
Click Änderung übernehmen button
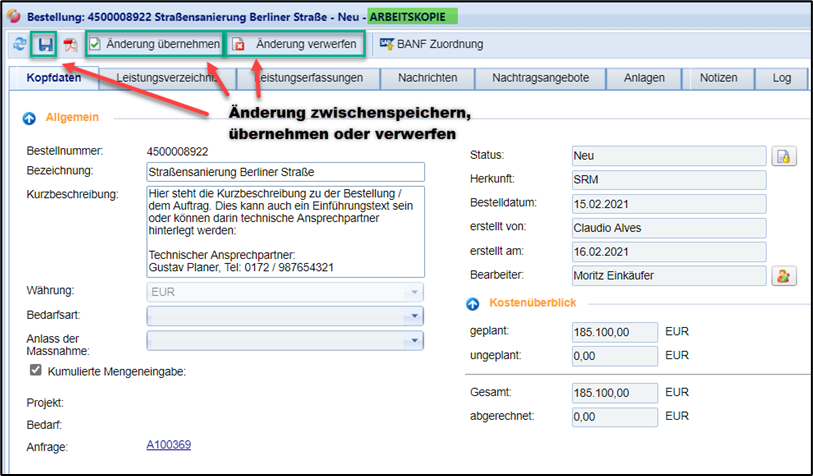[154, 45]
